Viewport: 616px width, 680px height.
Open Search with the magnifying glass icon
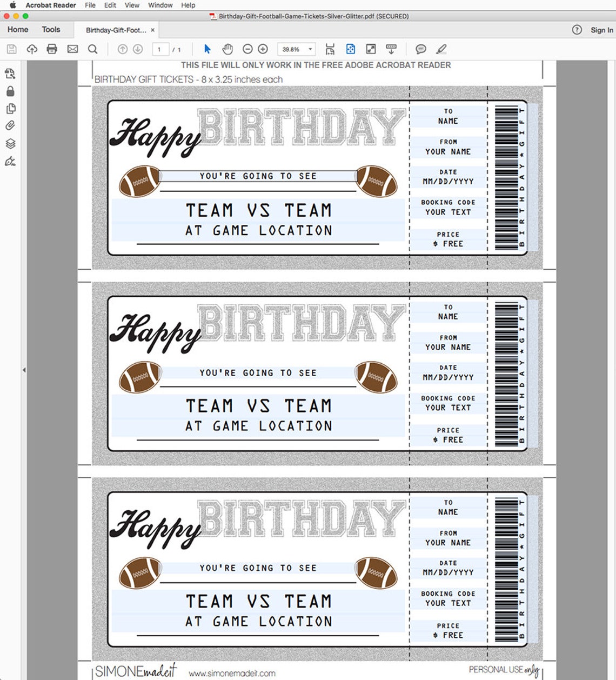93,49
